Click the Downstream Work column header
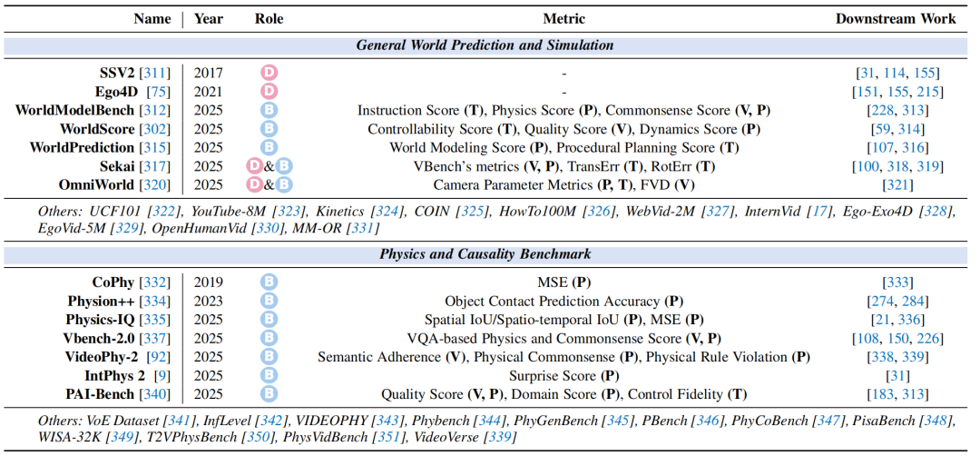The height and width of the screenshot is (456, 980). (x=896, y=19)
